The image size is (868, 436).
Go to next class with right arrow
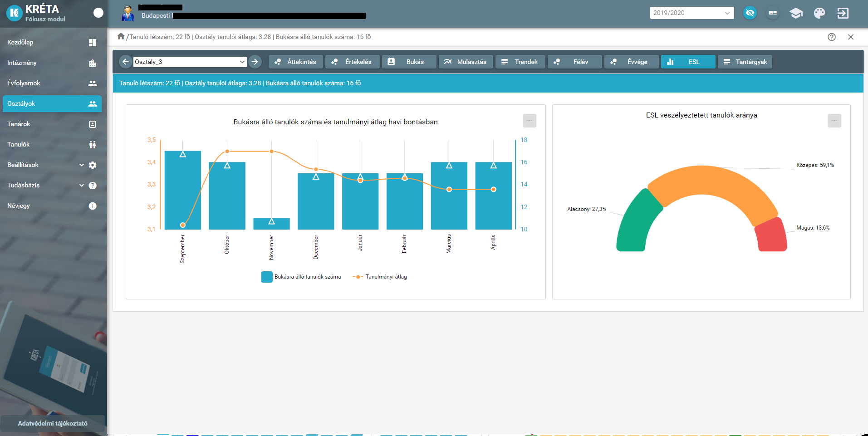coord(255,62)
